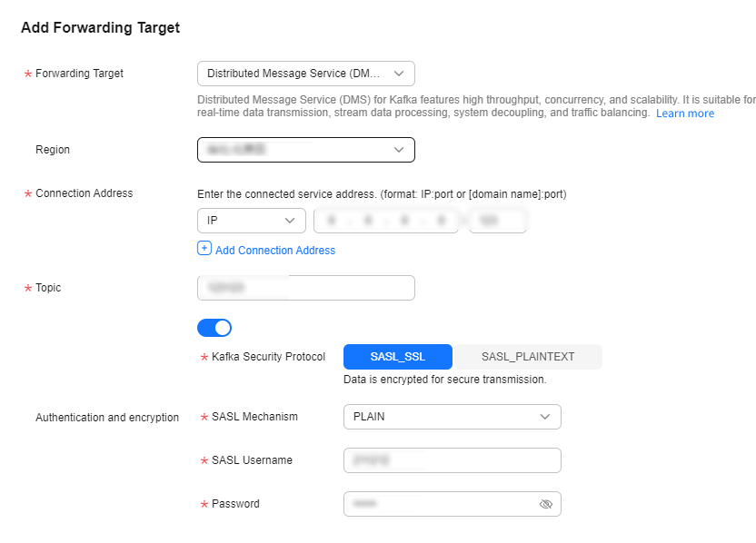
Task: Click the Add Connection Address link
Action: [275, 251]
